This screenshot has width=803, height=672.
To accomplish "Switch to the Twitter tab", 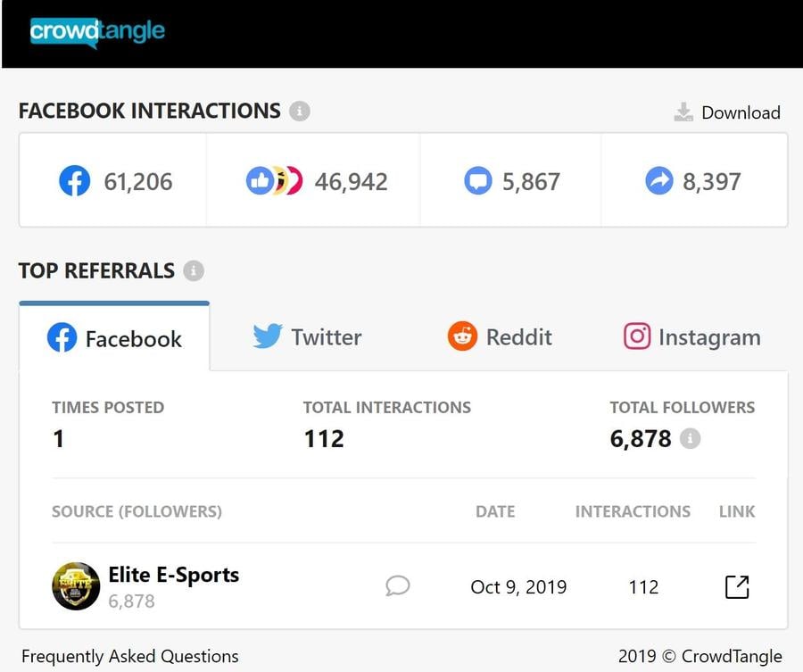I will 307,337.
